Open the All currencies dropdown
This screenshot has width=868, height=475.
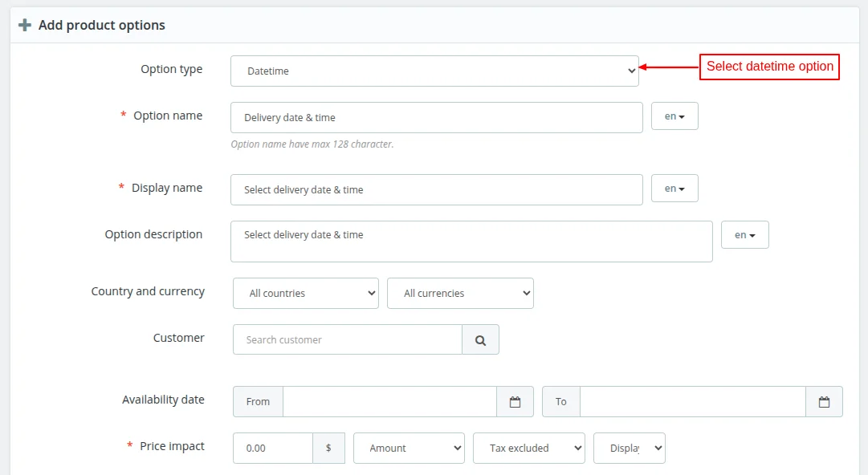[460, 293]
